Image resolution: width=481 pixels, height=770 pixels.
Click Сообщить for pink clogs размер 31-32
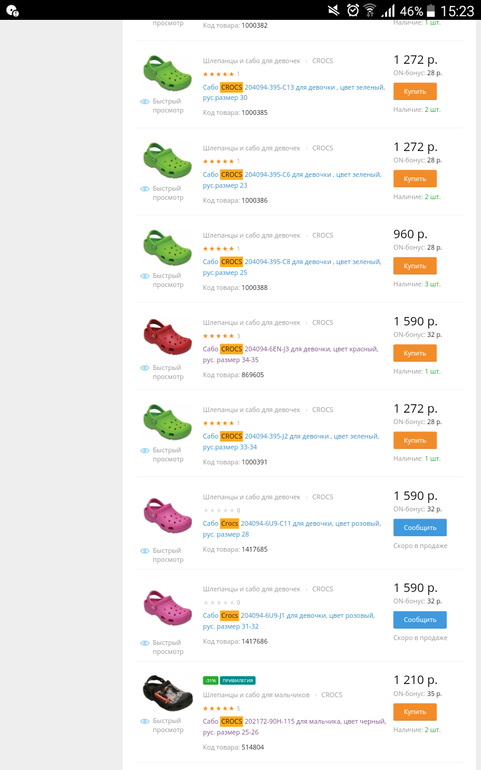click(x=420, y=620)
